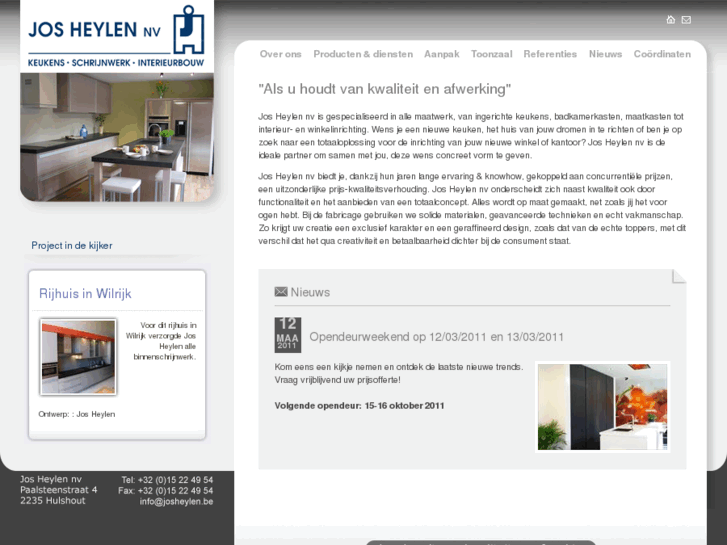727x545 pixels.
Task: Open the Toonzaal menu item
Action: [491, 54]
